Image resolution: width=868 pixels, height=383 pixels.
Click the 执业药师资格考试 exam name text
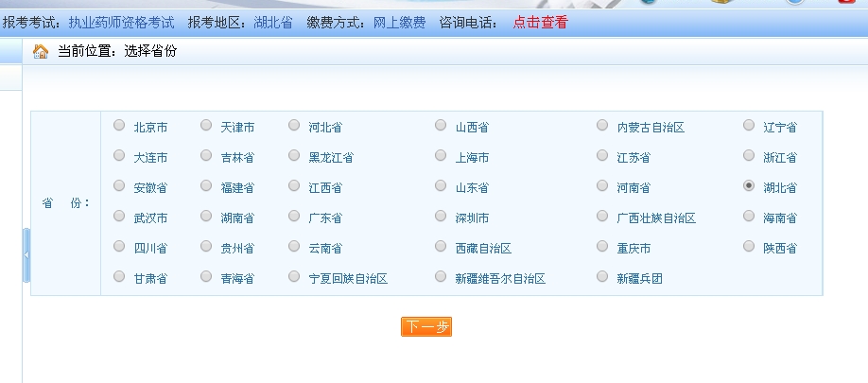(121, 22)
